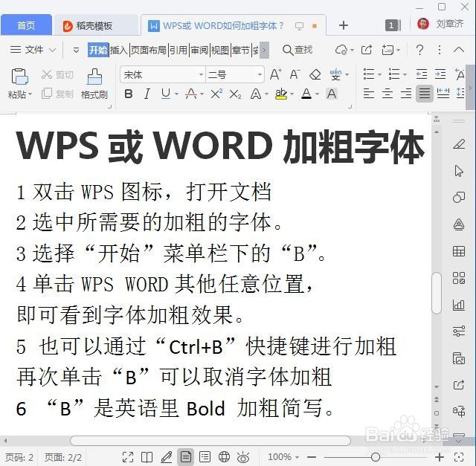Toggle Underline formatting
This screenshot has width=476, height=466.
point(166,94)
